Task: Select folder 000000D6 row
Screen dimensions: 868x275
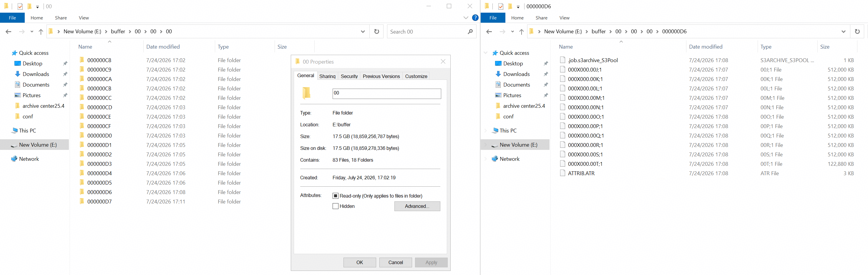Action: 193,192
